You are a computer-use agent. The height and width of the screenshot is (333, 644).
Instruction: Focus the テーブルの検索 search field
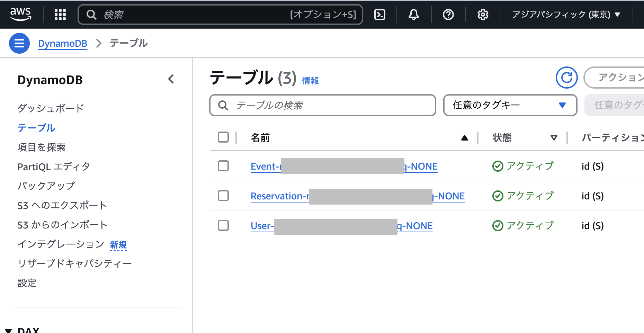pyautogui.click(x=323, y=105)
